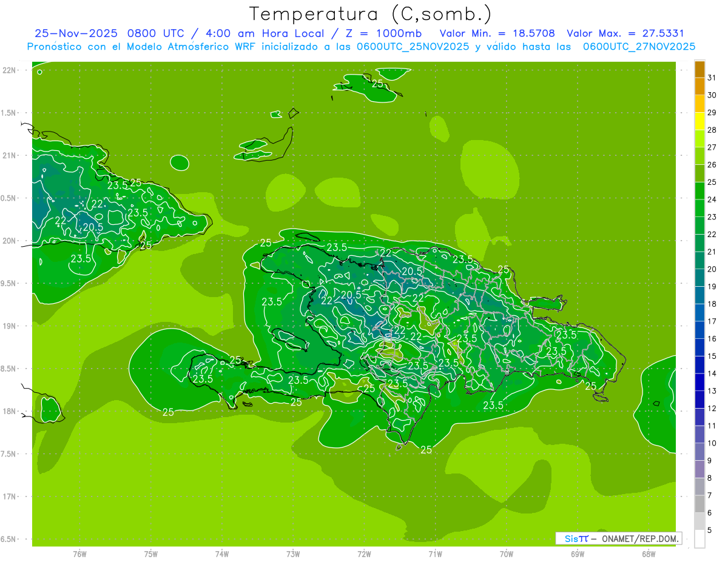Click the 72W longitude axis label

364,554
